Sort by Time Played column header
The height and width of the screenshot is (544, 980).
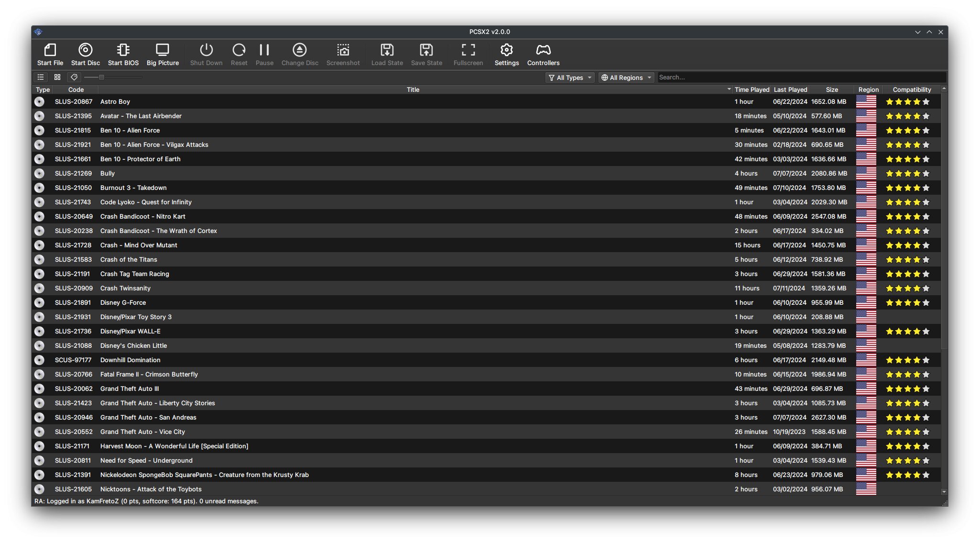(x=751, y=89)
